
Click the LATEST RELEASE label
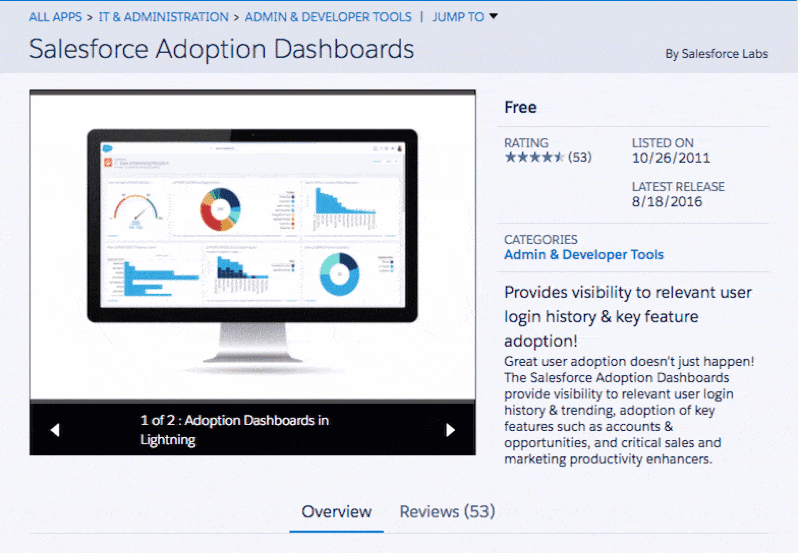pos(678,186)
